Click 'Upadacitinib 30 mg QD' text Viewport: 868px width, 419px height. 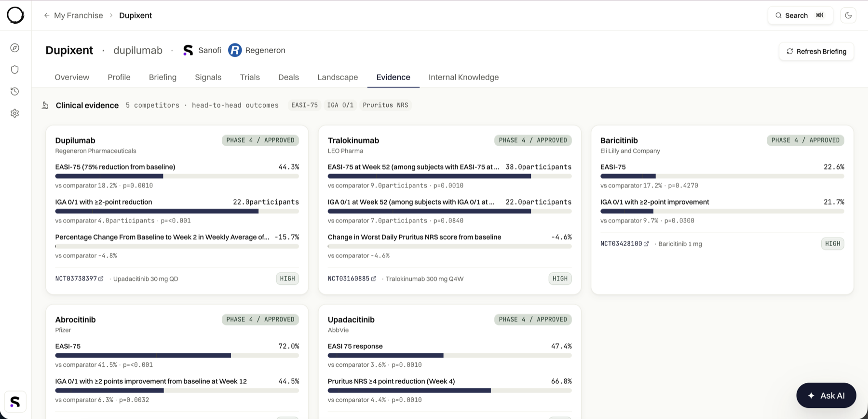(x=146, y=279)
